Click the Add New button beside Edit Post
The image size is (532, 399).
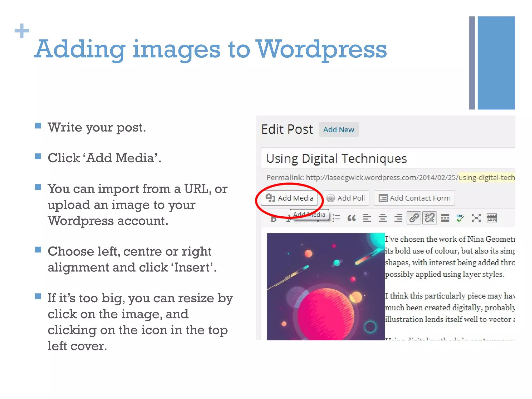tap(338, 129)
